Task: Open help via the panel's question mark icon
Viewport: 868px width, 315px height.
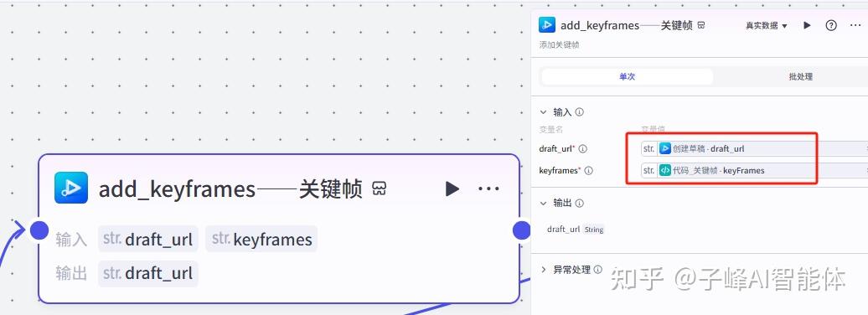Action: tap(831, 25)
